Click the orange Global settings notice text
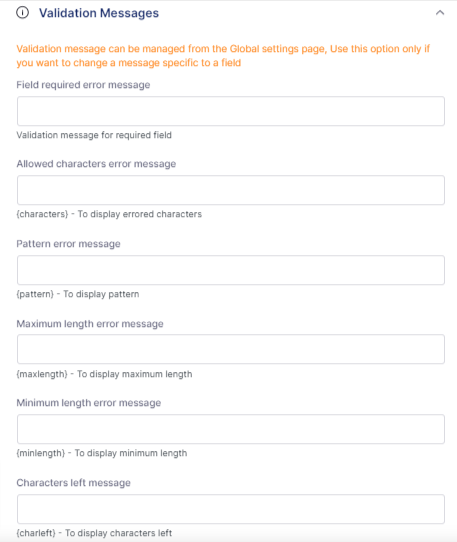Image resolution: width=457 pixels, height=542 pixels. (x=223, y=56)
